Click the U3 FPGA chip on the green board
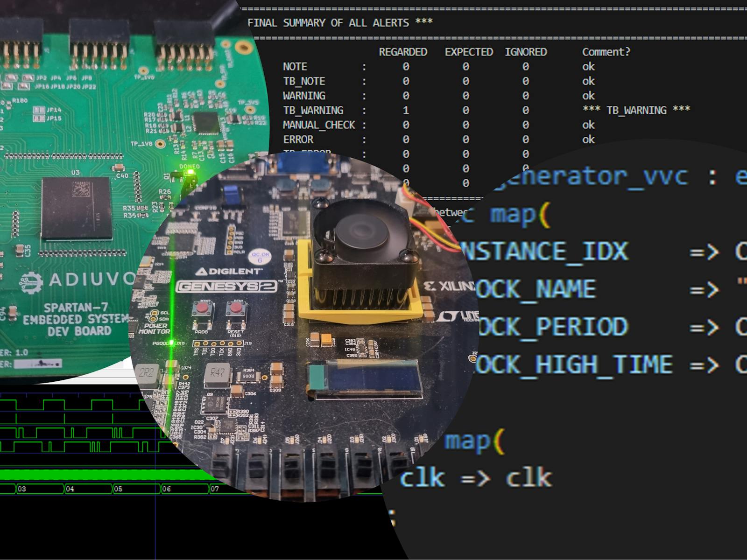This screenshot has width=747, height=560. click(x=76, y=208)
